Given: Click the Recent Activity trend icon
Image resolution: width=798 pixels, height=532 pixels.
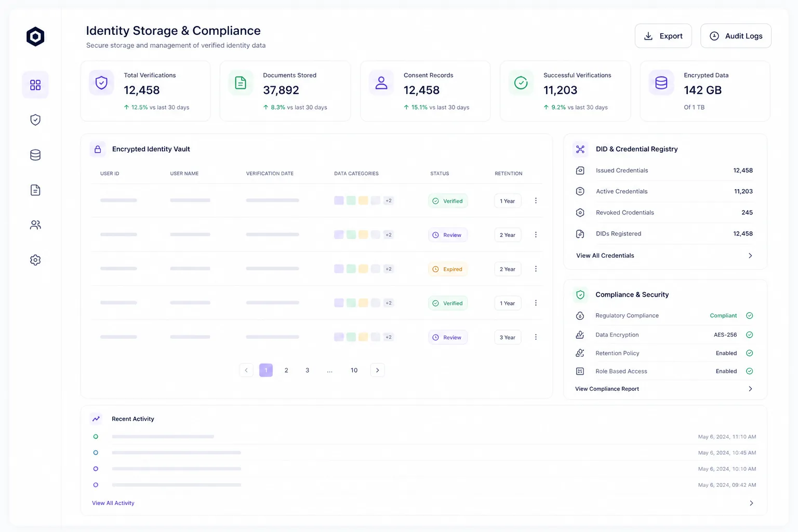Looking at the screenshot, I should click(96, 419).
